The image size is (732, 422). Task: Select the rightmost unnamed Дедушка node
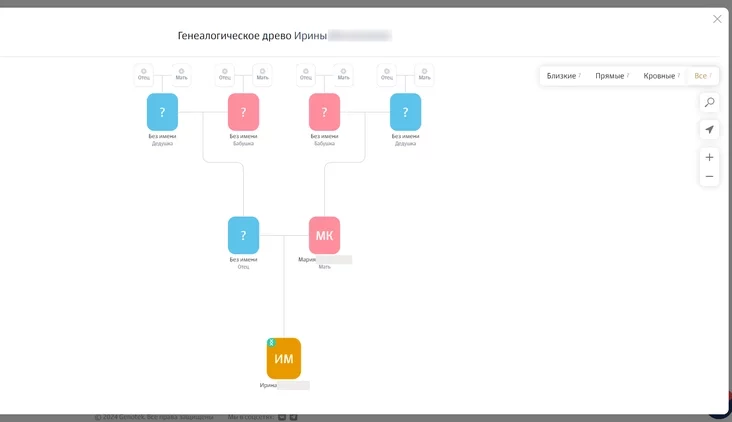pyautogui.click(x=405, y=112)
